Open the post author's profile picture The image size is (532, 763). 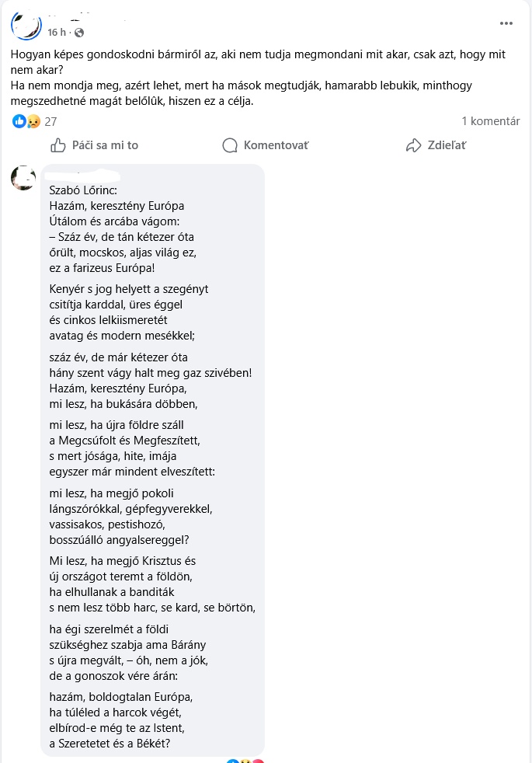pyautogui.click(x=26, y=25)
